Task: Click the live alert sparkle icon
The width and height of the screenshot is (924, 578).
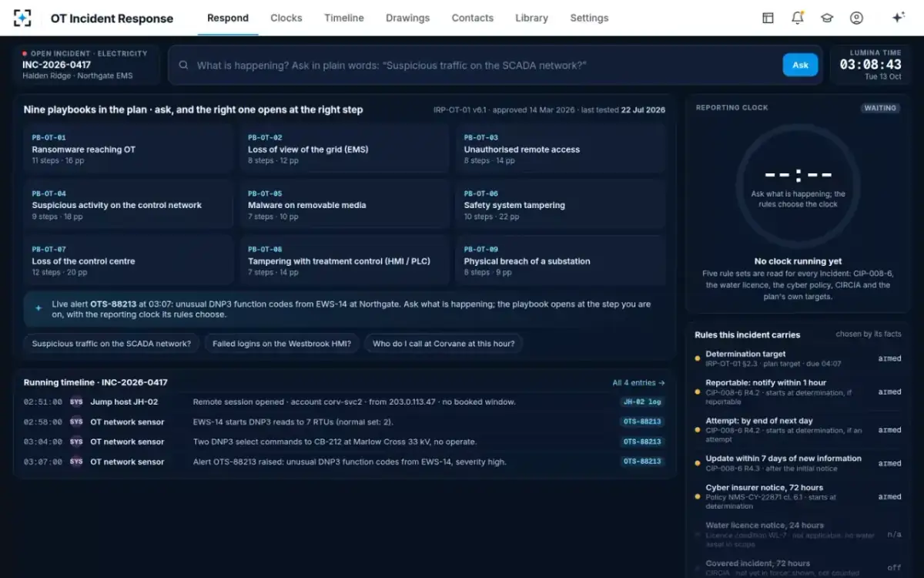Action: click(x=38, y=308)
